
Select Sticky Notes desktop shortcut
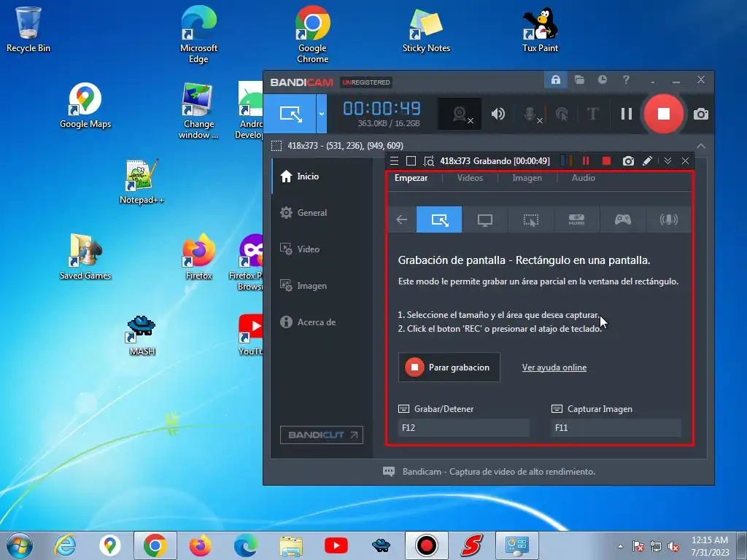point(426,31)
